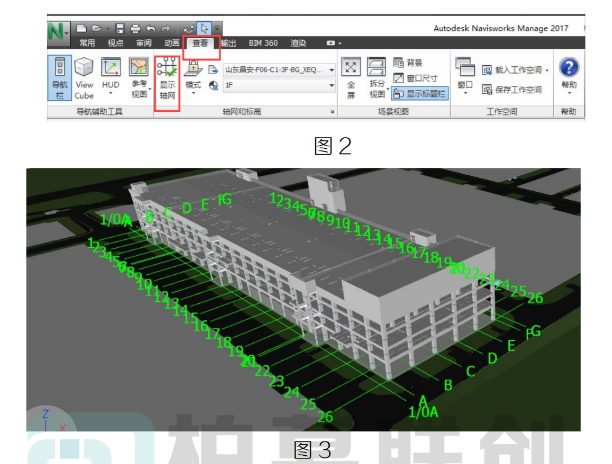
Task: Switch to the 审阅 ribbon tab
Action: [x=143, y=43]
